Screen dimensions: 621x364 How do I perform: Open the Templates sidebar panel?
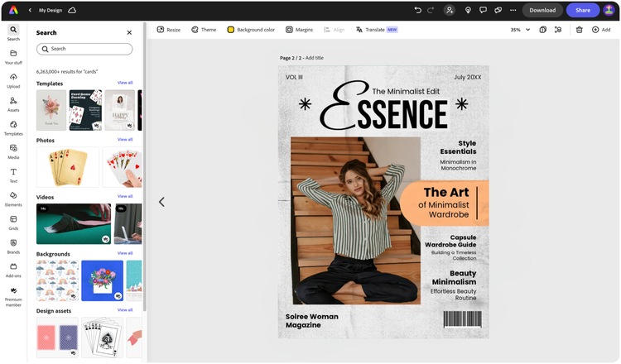13,128
